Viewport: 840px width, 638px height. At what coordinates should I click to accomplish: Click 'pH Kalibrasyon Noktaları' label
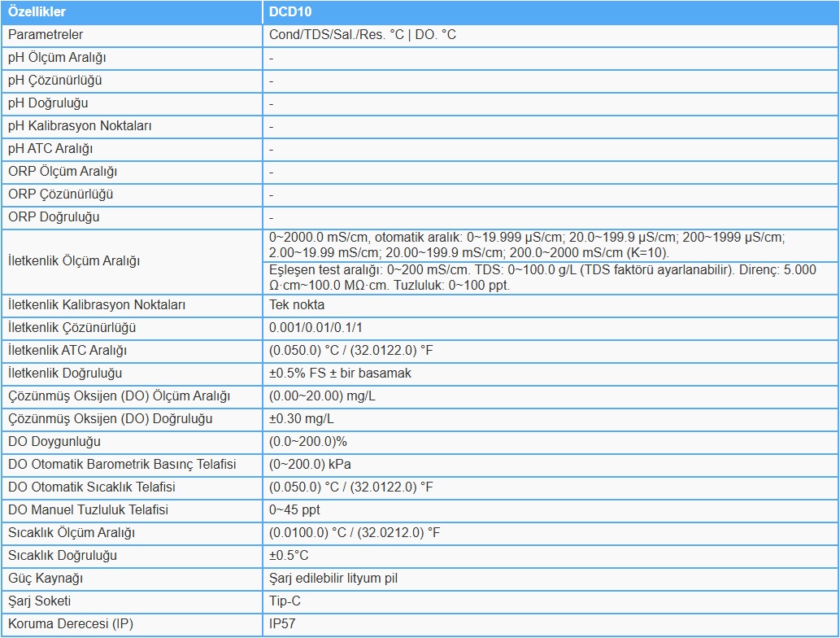pyautogui.click(x=80, y=126)
